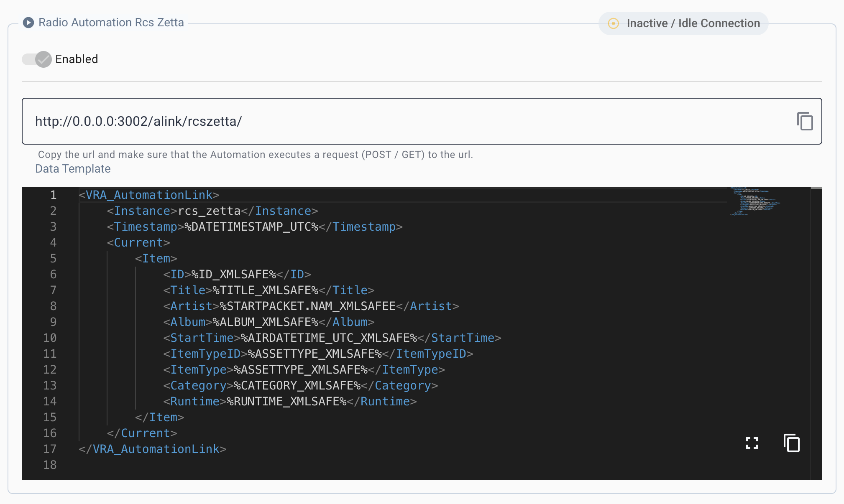
Task: Click the Instance rcs_zetta line
Action: point(212,211)
